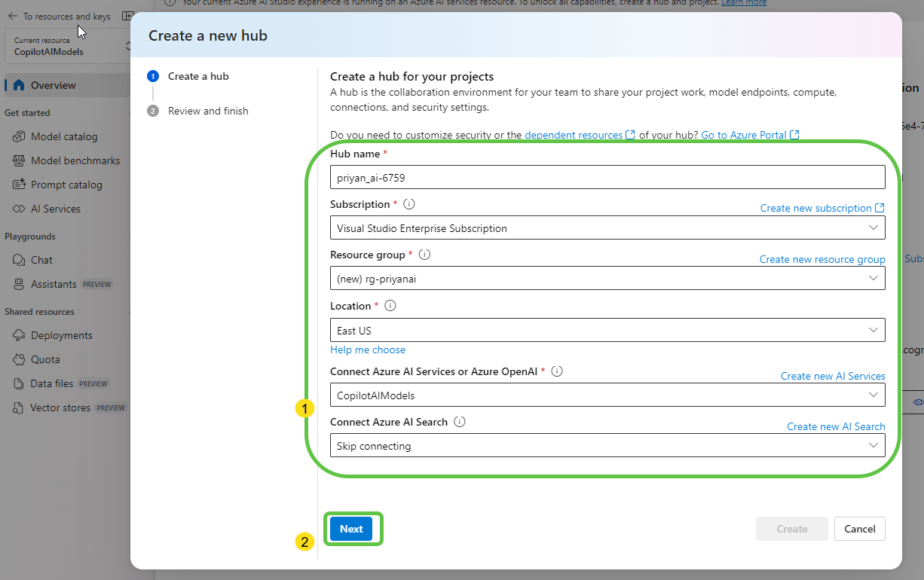Click the Hub name text field
Image resolution: width=924 pixels, height=580 pixels.
[x=607, y=178]
